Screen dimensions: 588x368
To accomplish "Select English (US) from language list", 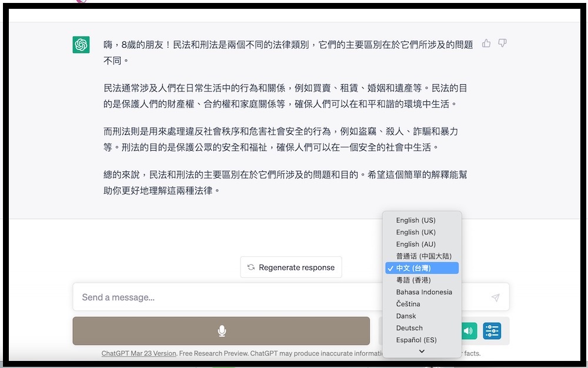I will 416,220.
